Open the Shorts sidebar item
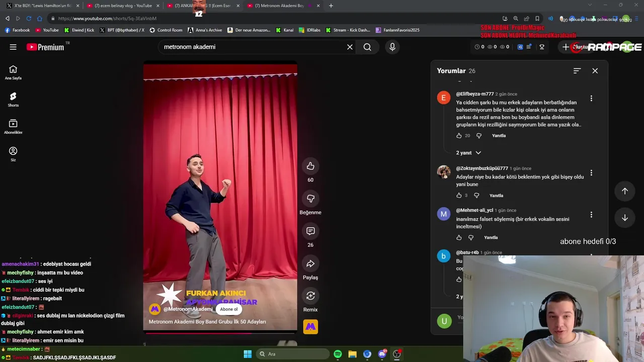 pos(13,100)
